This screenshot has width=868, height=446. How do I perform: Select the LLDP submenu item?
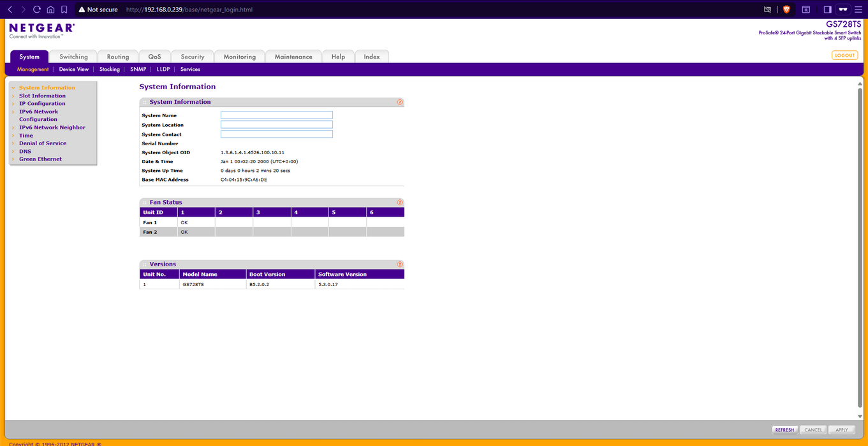163,69
